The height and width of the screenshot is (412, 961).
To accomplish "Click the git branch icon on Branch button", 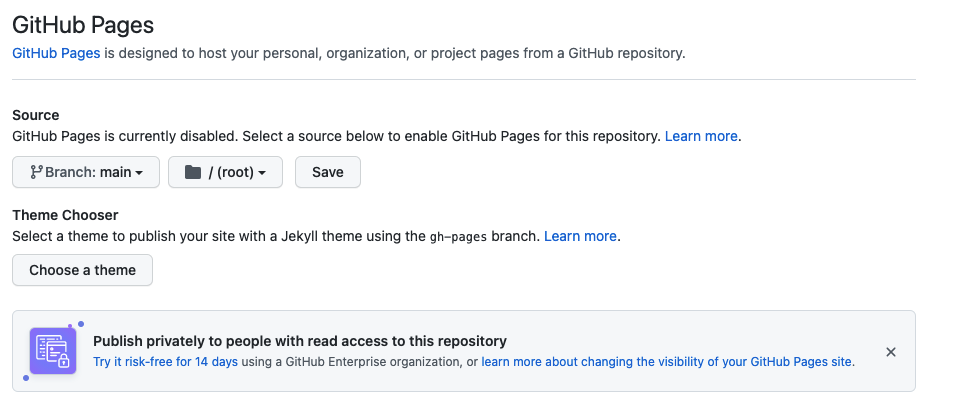I will 36,172.
